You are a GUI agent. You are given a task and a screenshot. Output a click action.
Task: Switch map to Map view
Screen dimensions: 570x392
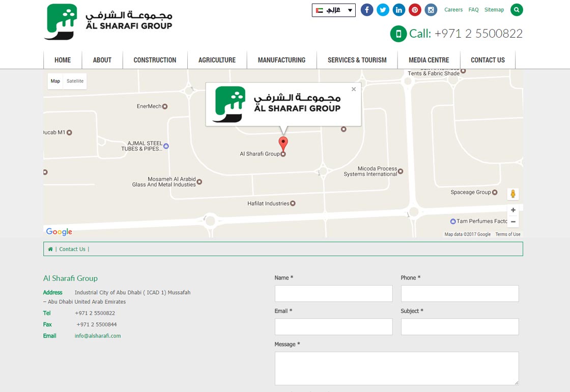pyautogui.click(x=55, y=81)
